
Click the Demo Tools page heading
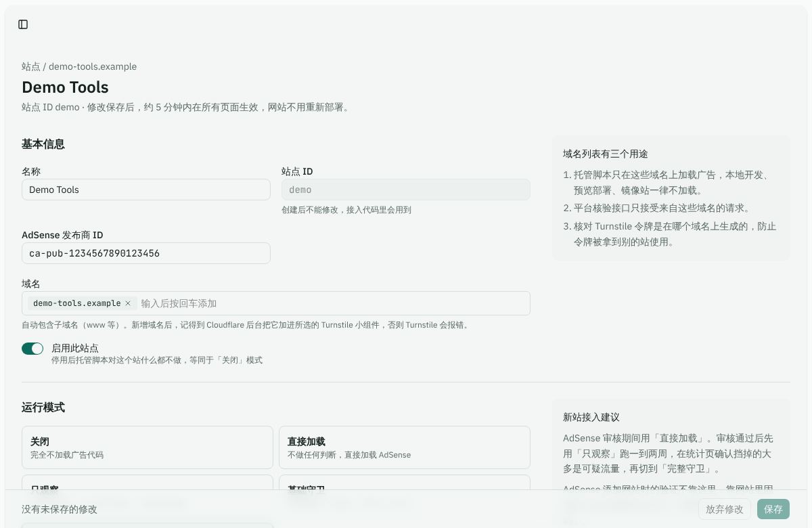click(x=65, y=87)
